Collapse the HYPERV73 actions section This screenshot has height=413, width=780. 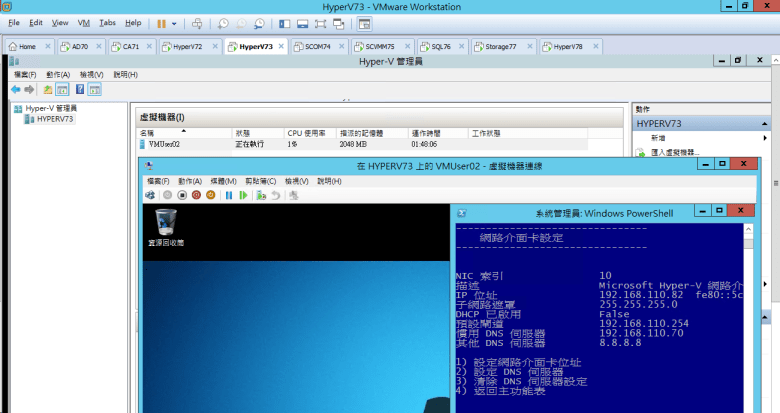click(x=768, y=123)
